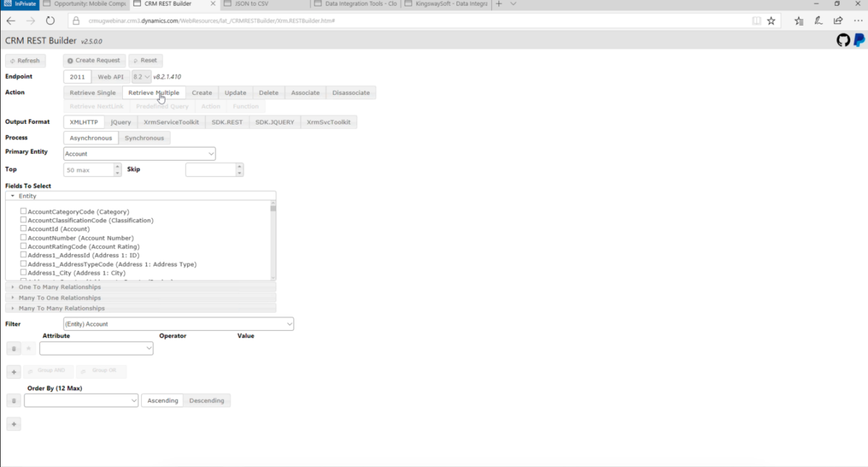Go back with browser back arrow
868x467 pixels.
click(x=11, y=21)
